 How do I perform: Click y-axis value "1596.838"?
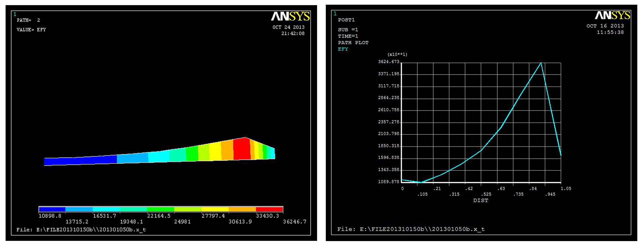pyautogui.click(x=389, y=158)
